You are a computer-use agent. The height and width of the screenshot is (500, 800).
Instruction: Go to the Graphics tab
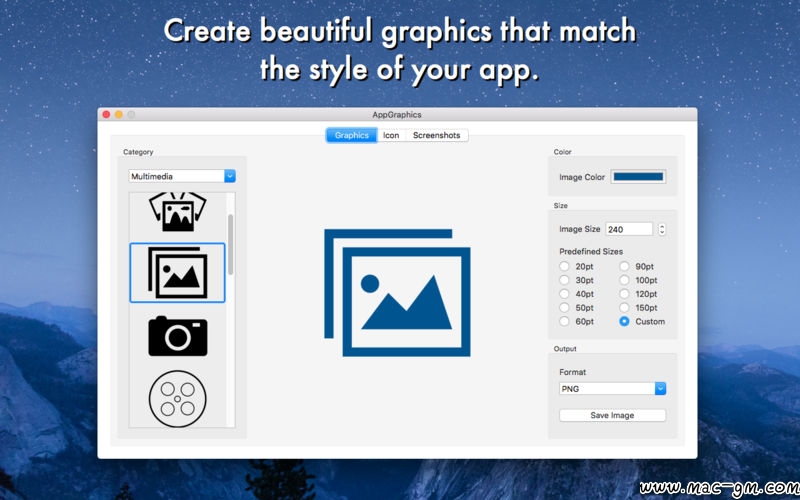[351, 135]
